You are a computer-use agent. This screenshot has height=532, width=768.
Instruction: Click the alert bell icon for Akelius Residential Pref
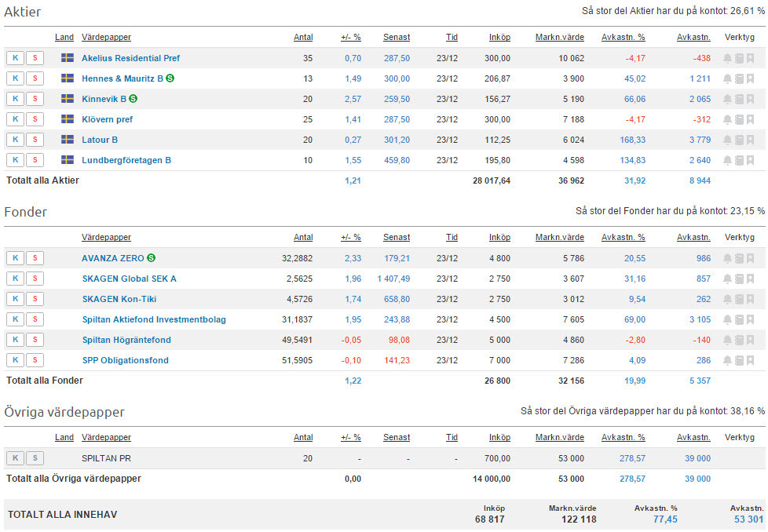point(727,58)
